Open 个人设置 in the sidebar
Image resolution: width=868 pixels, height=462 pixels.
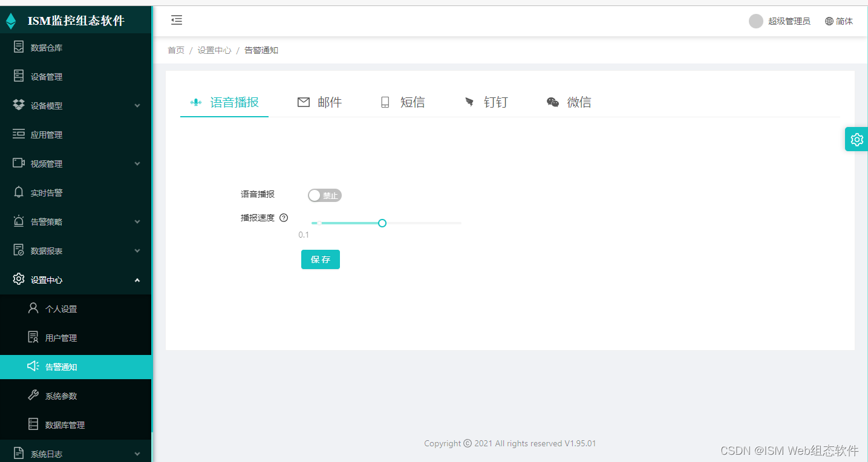coord(76,309)
